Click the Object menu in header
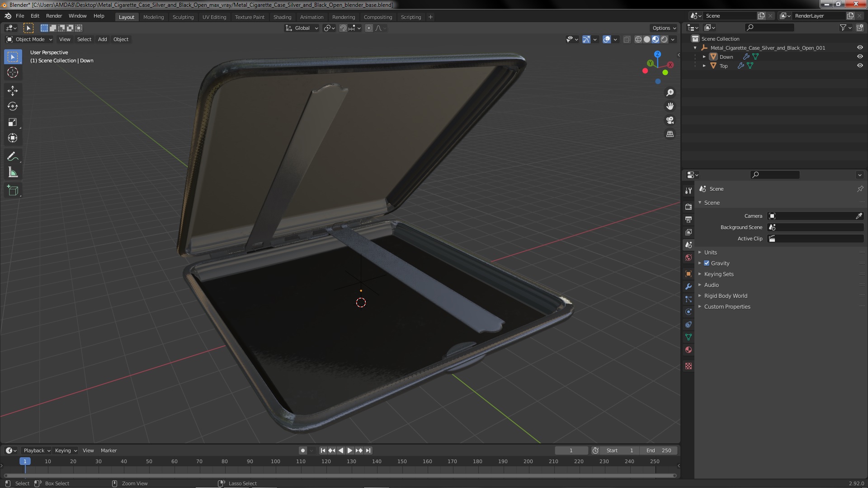This screenshot has height=488, width=868. [x=120, y=39]
